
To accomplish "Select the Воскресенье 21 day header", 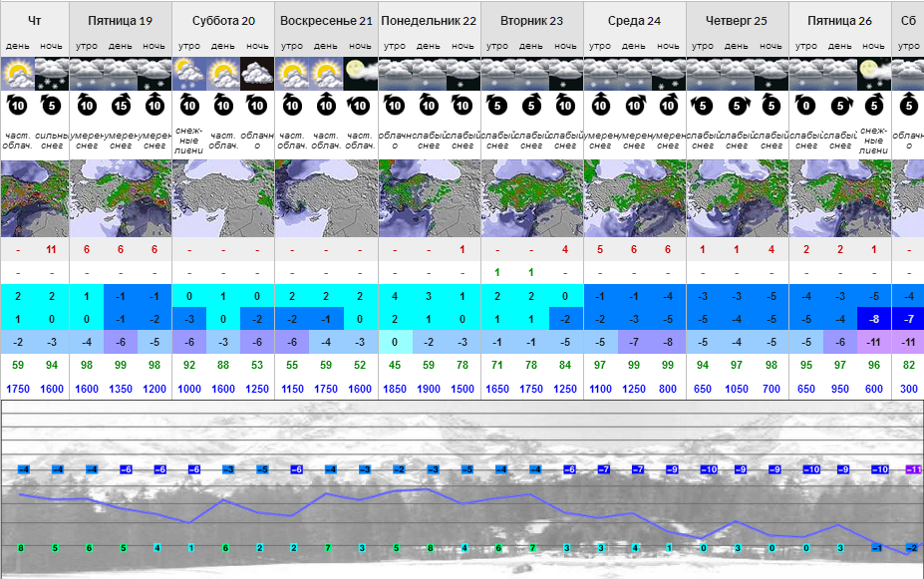I will (327, 21).
